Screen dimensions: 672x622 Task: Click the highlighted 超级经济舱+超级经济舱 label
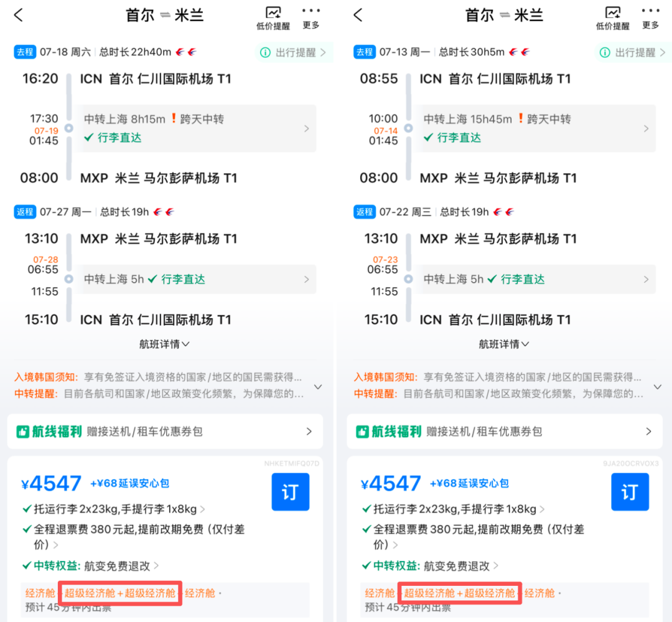[119, 593]
